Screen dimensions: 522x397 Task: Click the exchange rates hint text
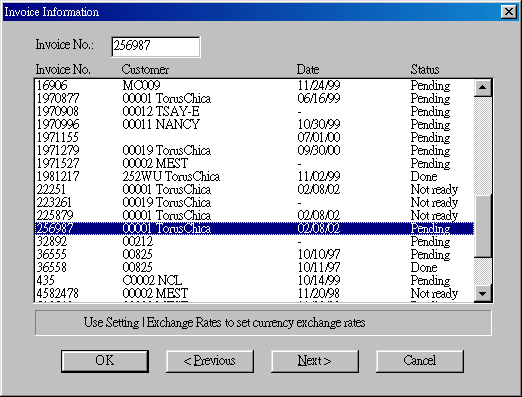224,323
